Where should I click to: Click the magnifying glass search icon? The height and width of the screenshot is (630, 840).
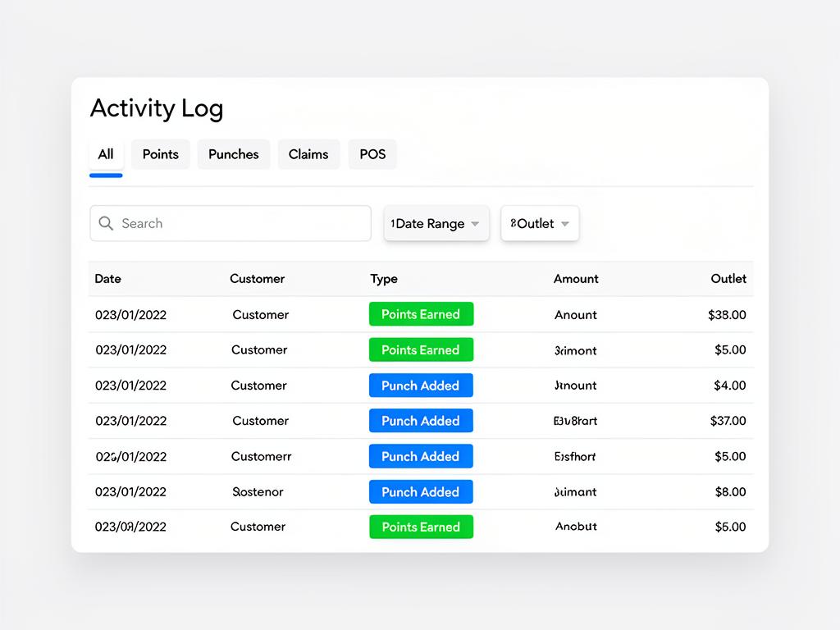click(x=106, y=223)
